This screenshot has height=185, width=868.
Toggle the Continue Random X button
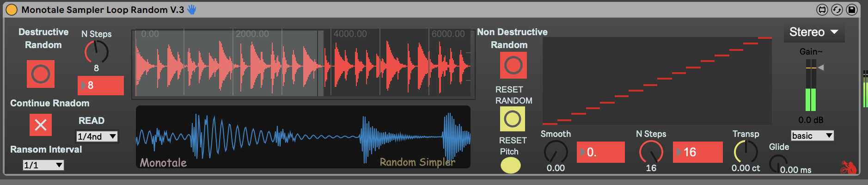coord(41,125)
